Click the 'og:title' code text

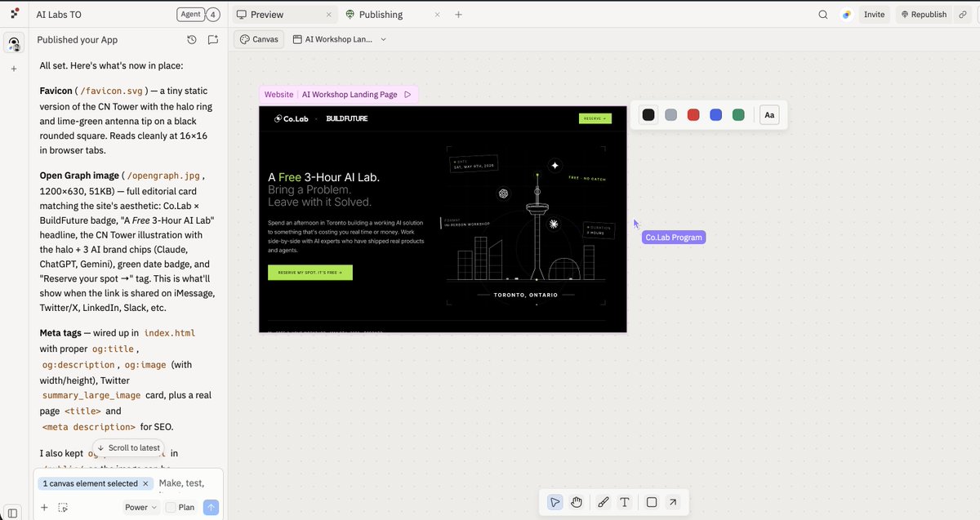pyautogui.click(x=113, y=349)
